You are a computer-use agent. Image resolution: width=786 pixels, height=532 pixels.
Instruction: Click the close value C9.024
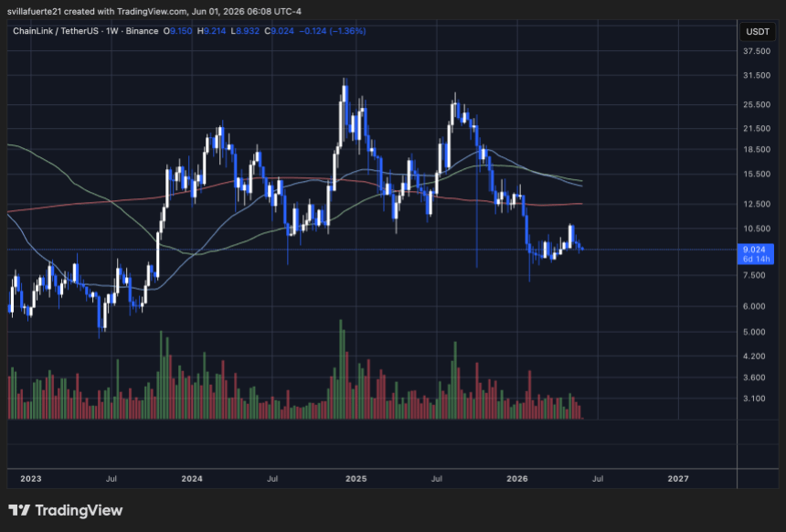click(279, 31)
